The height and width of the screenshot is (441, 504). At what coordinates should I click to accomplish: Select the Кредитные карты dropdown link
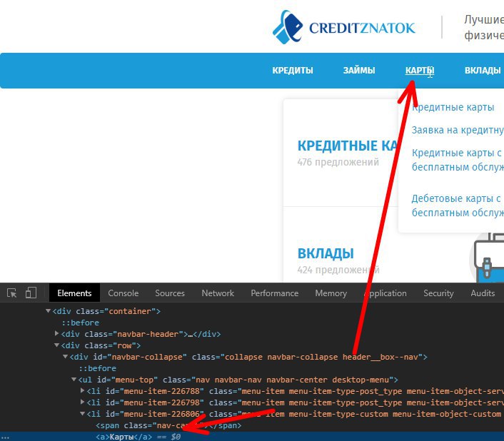click(x=453, y=107)
